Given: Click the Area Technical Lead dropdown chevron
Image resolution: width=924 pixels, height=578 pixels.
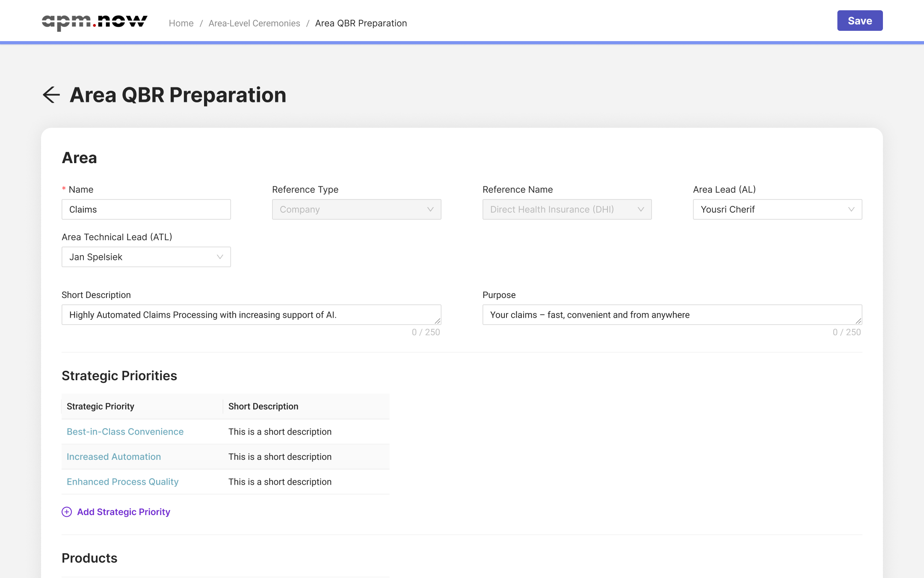Looking at the screenshot, I should click(220, 257).
